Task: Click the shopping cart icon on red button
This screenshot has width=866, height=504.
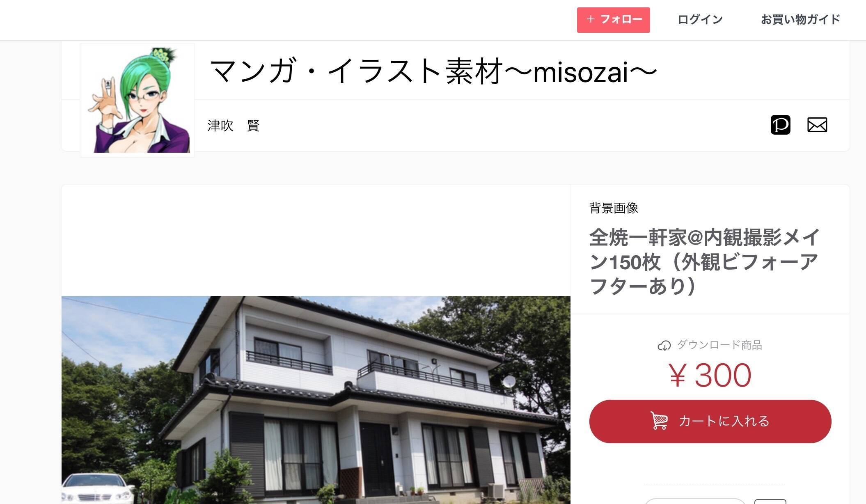Action: coord(659,421)
